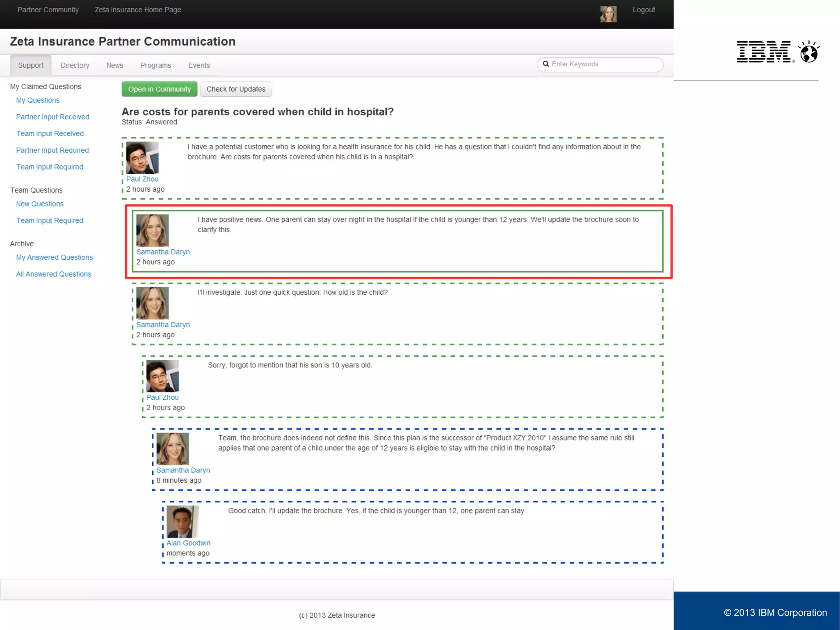The width and height of the screenshot is (840, 630).
Task: Go to the Events tab
Action: 199,65
